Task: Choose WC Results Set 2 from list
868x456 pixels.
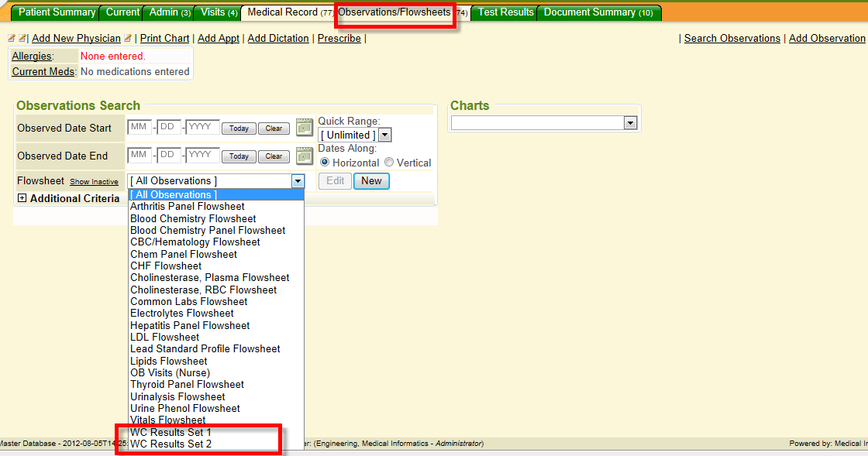Action: (170, 444)
